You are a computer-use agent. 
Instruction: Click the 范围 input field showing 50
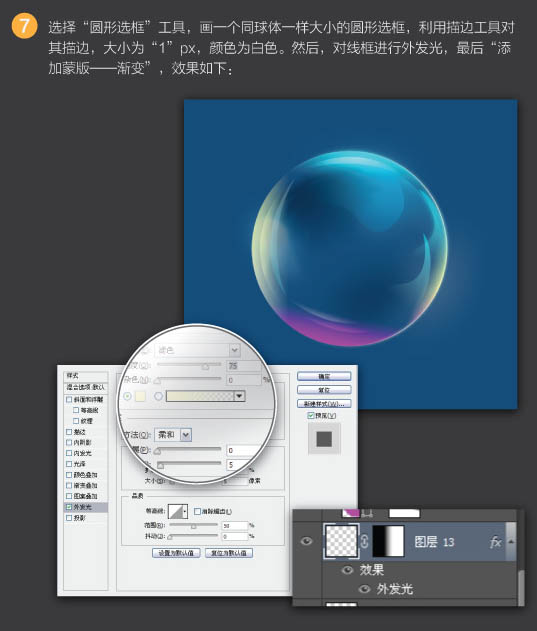pos(235,525)
